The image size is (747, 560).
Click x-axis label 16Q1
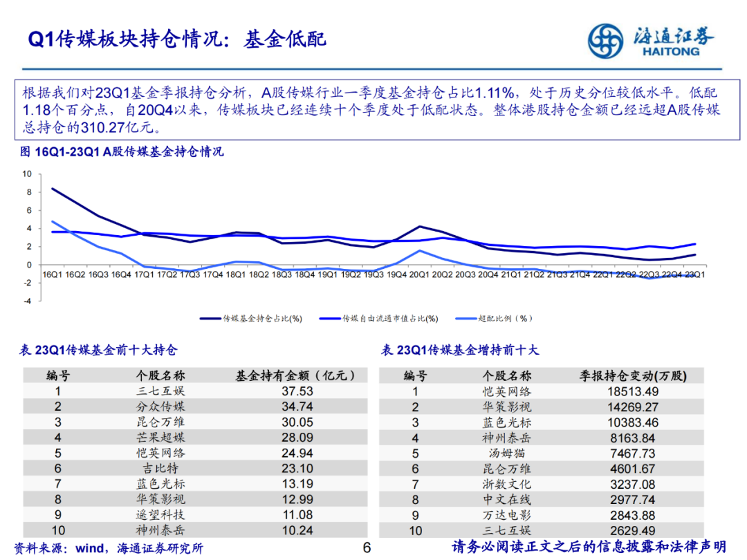pyautogui.click(x=53, y=274)
